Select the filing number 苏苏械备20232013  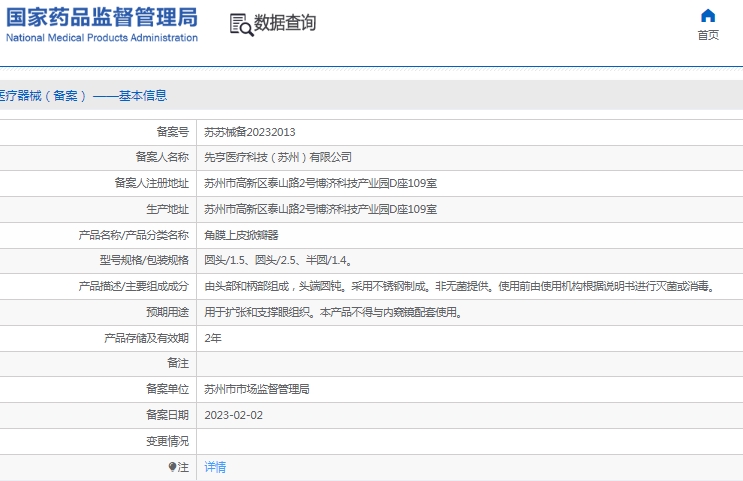click(250, 132)
